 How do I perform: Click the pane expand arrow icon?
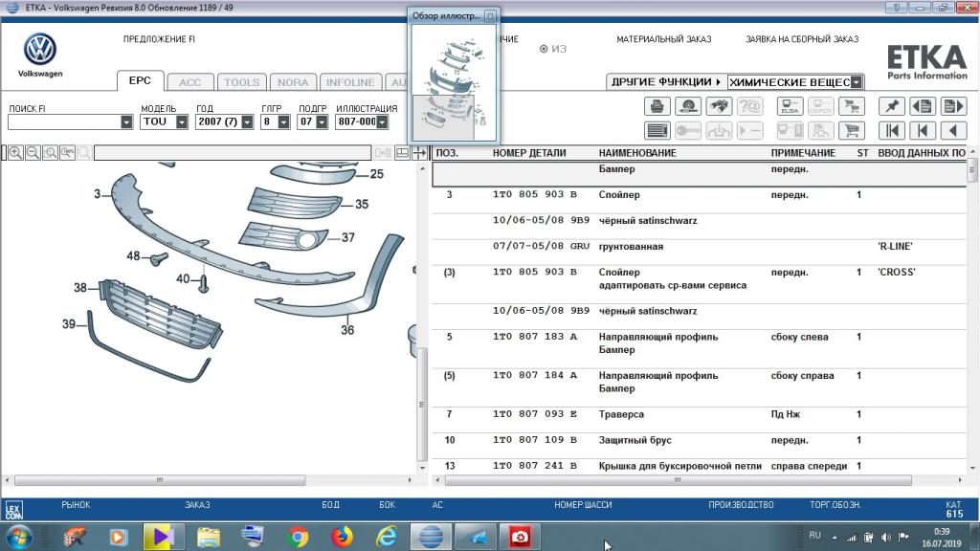coord(419,152)
